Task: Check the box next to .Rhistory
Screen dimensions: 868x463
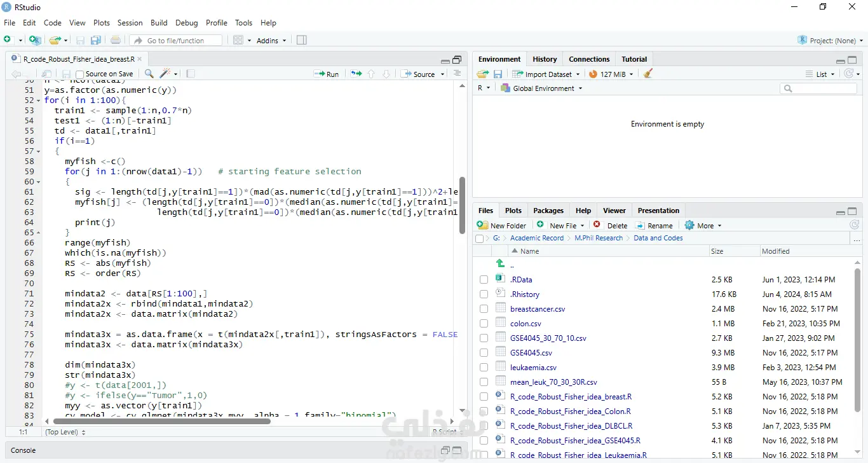Action: [484, 294]
